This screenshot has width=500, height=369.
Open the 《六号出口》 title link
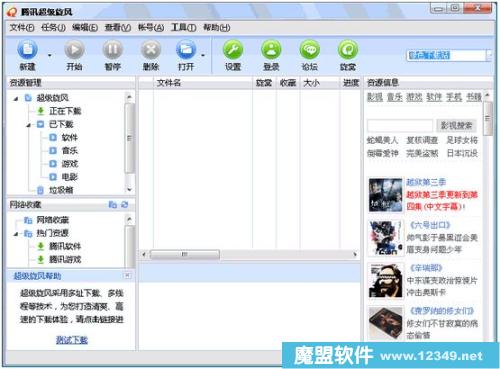coord(430,225)
